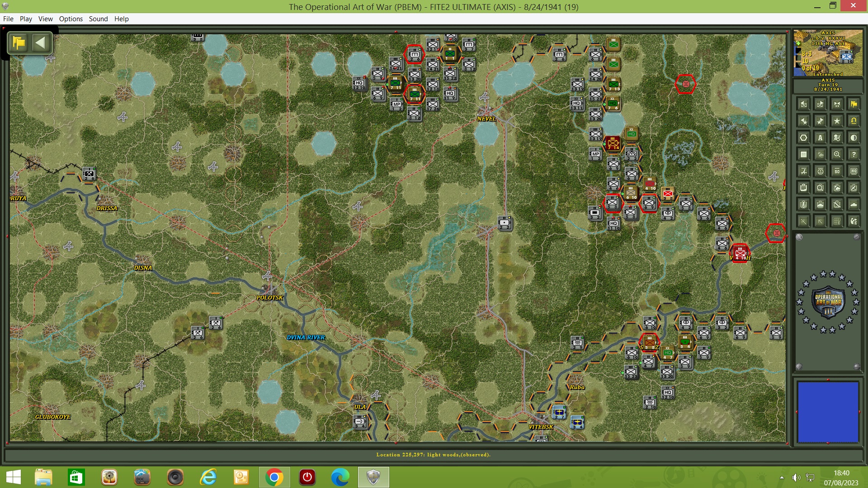
Task: Click the VITEBSK city label on map
Action: coord(541,427)
